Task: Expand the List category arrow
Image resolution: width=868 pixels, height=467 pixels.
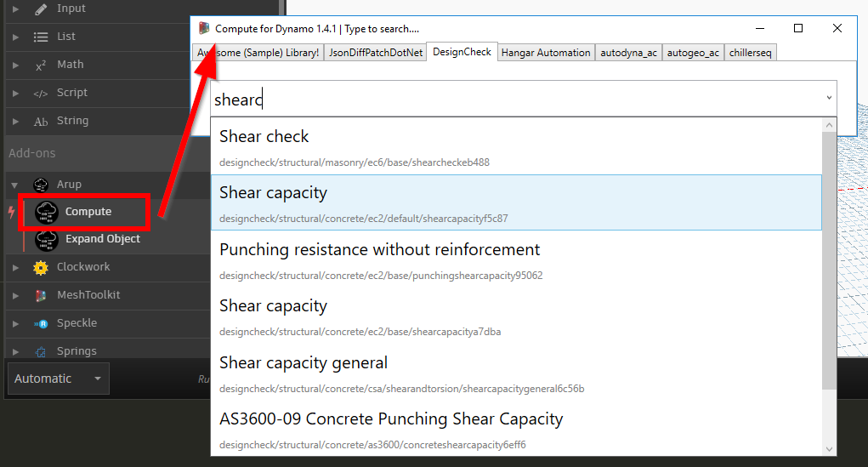Action: 15,37
